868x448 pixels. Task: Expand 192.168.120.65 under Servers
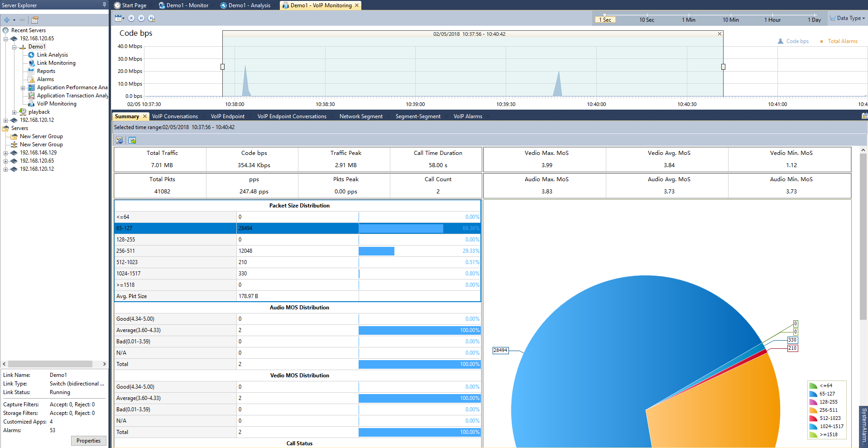coord(5,161)
